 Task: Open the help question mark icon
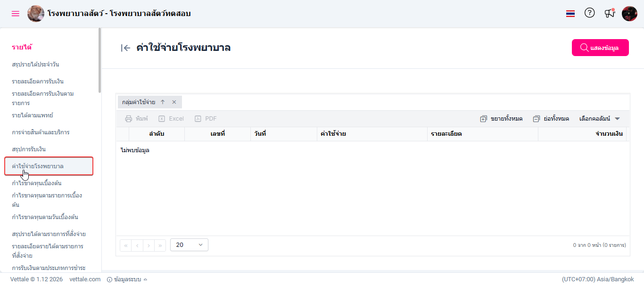[589, 13]
